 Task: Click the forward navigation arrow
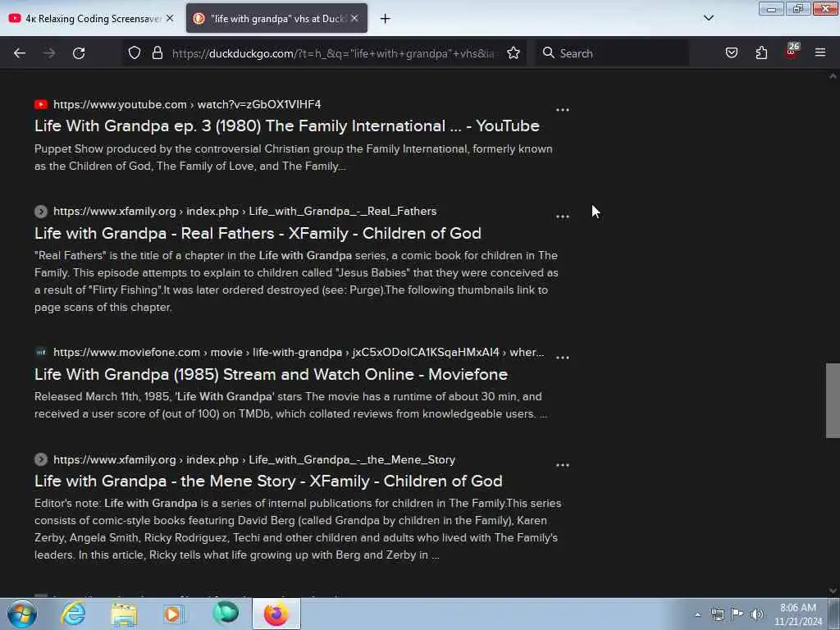pyautogui.click(x=49, y=53)
